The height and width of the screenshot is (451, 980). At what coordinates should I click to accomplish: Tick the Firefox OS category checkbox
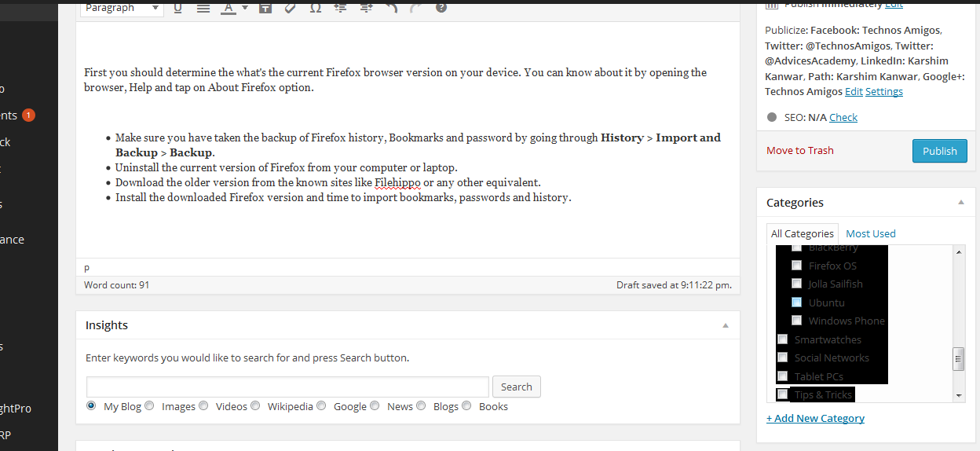pyautogui.click(x=796, y=266)
